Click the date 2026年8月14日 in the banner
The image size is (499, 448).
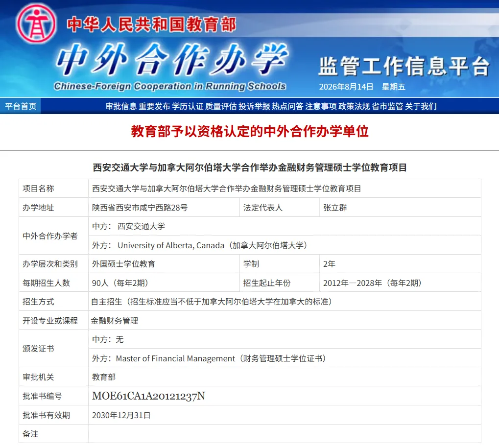[346, 87]
